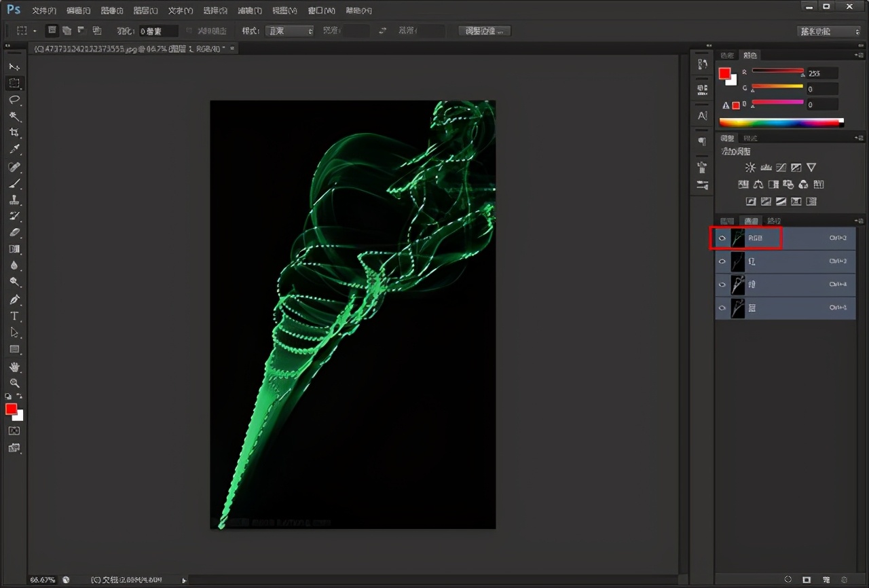Open the File menu
869x588 pixels.
[44, 11]
